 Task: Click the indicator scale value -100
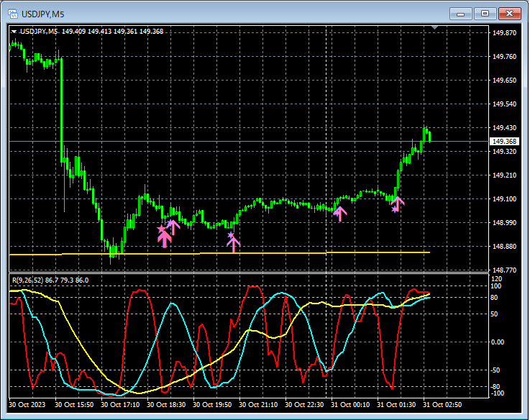[x=497, y=393]
